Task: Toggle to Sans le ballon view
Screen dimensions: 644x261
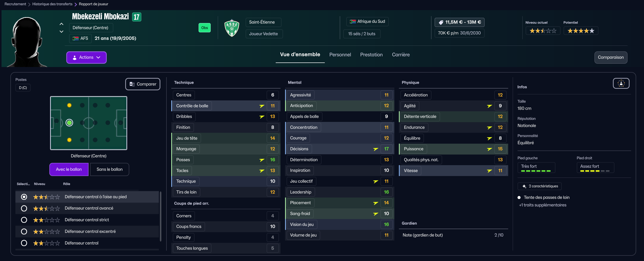Action: coord(110,169)
